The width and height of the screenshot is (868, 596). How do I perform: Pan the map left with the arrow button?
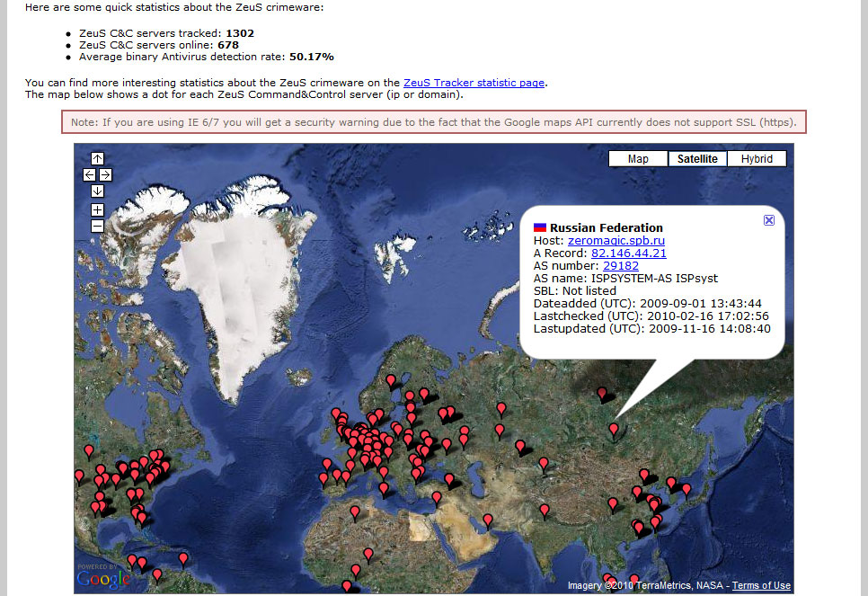(x=89, y=175)
